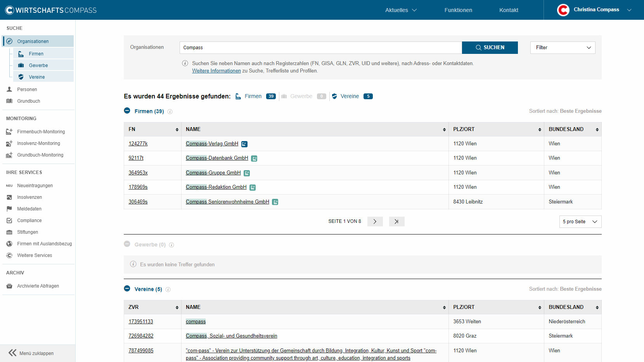Click the Firmenbuch-Monitoring icon
The image size is (644, 362).
(x=9, y=132)
